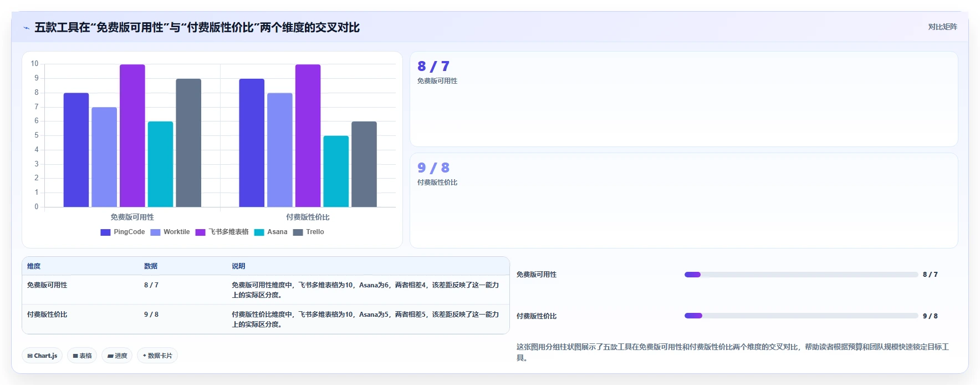The image size is (980, 385).
Task: Toggle PingCode legend color swatch
Action: (105, 232)
